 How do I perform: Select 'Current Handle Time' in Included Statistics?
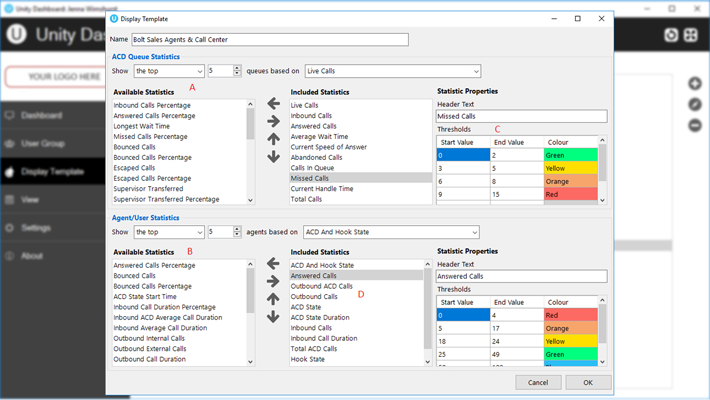point(321,188)
